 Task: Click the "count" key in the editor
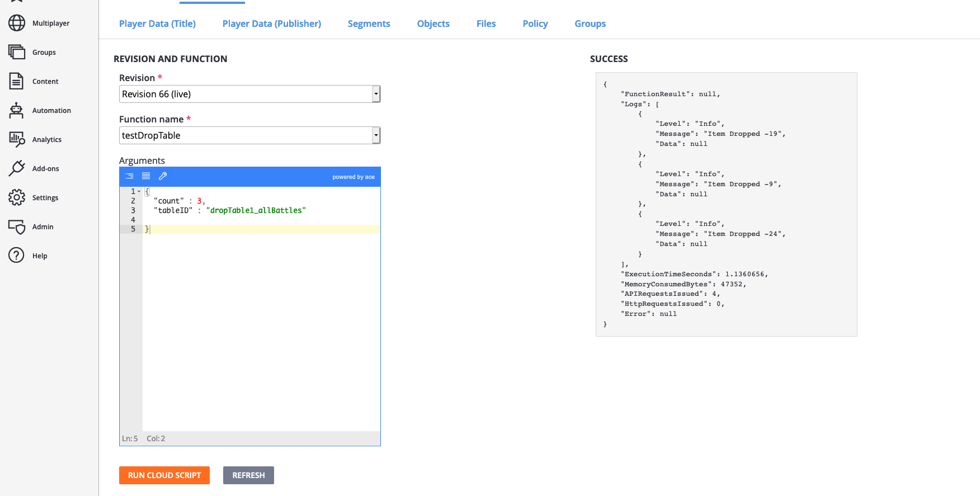(x=169, y=201)
